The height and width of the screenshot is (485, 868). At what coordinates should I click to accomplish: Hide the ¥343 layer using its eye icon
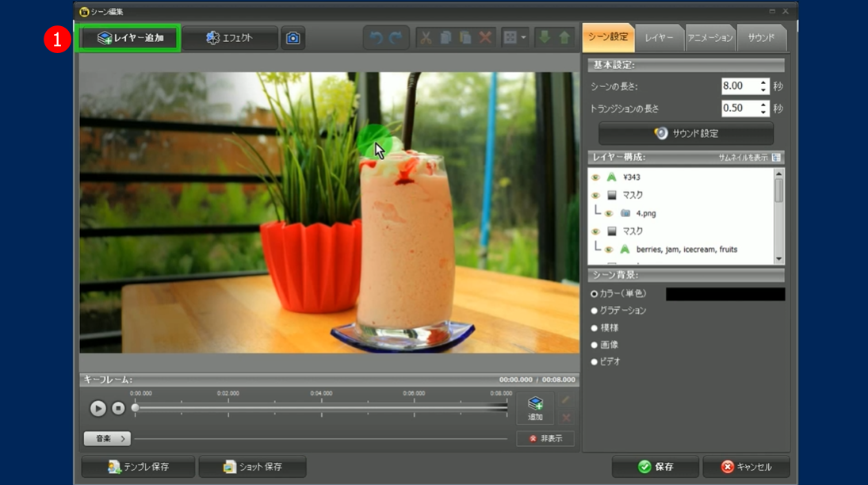595,178
